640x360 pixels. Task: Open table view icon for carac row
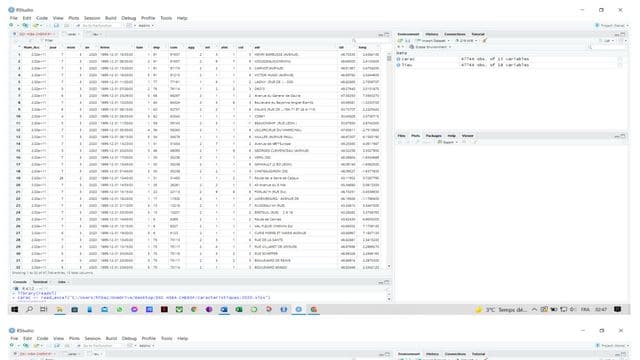(x=620, y=59)
